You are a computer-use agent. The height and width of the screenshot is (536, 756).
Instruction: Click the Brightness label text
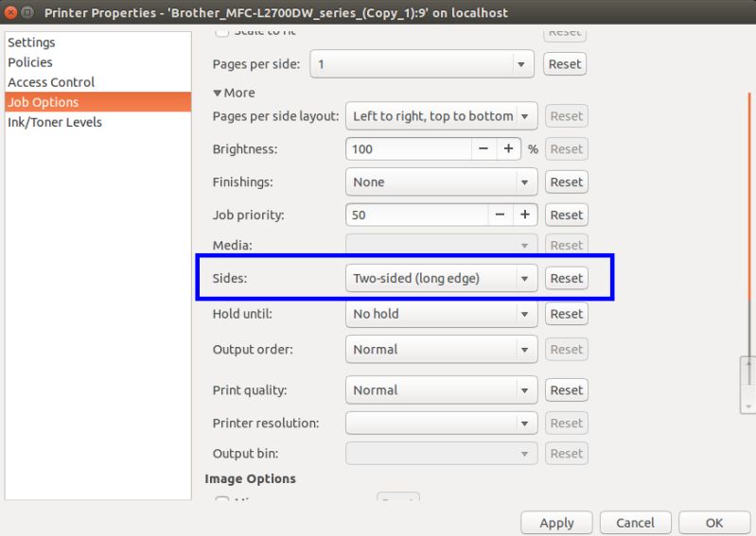(245, 149)
